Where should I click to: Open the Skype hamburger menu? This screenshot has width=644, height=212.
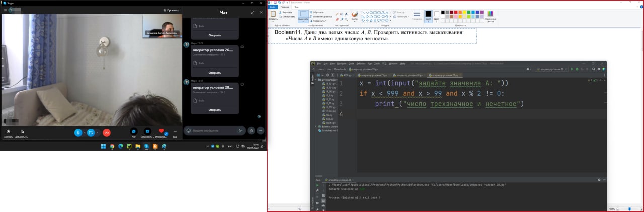tap(4, 10)
